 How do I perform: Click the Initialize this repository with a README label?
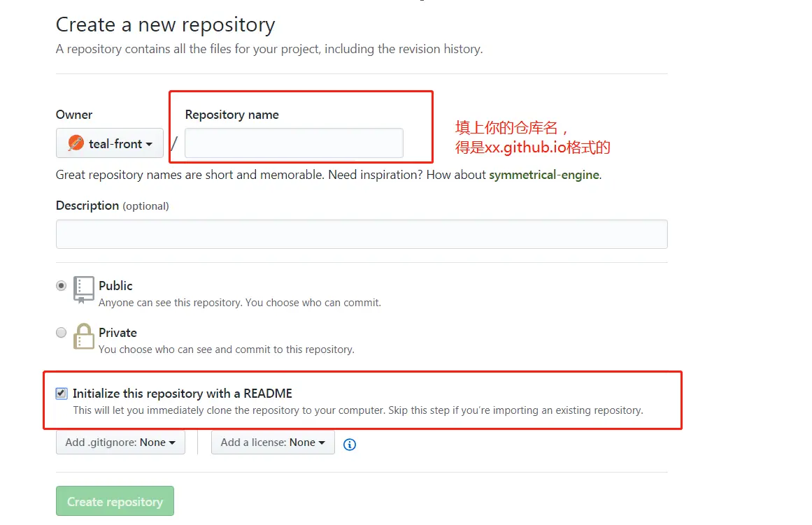183,394
